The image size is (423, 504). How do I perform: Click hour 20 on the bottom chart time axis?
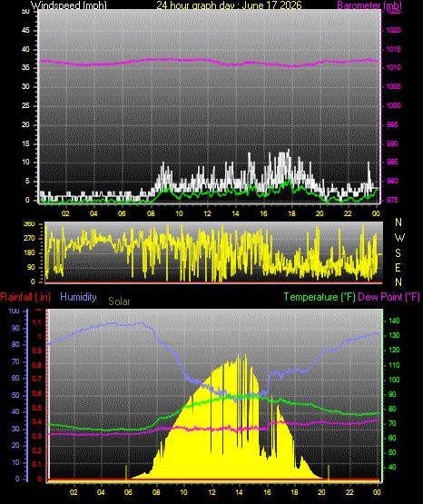tap(321, 492)
